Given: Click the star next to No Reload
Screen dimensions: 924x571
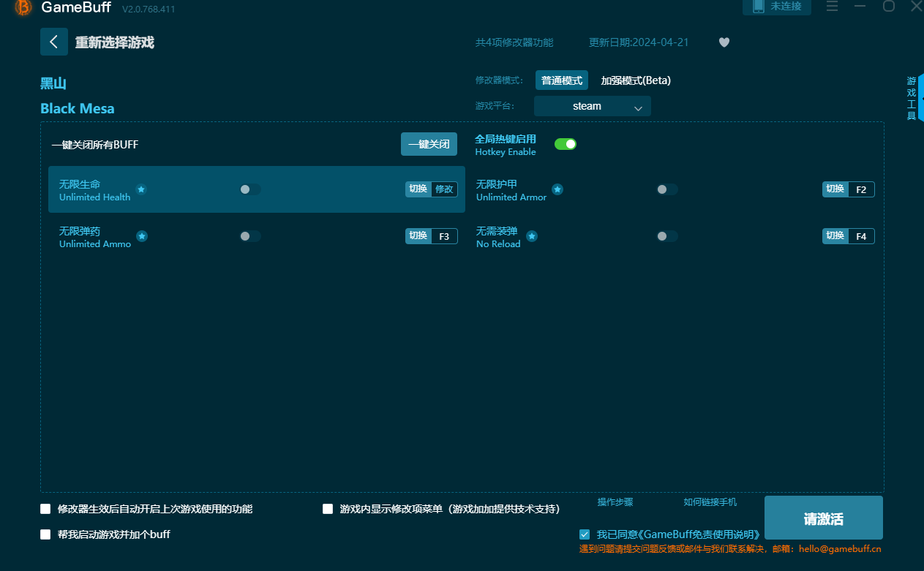Looking at the screenshot, I should click(532, 236).
